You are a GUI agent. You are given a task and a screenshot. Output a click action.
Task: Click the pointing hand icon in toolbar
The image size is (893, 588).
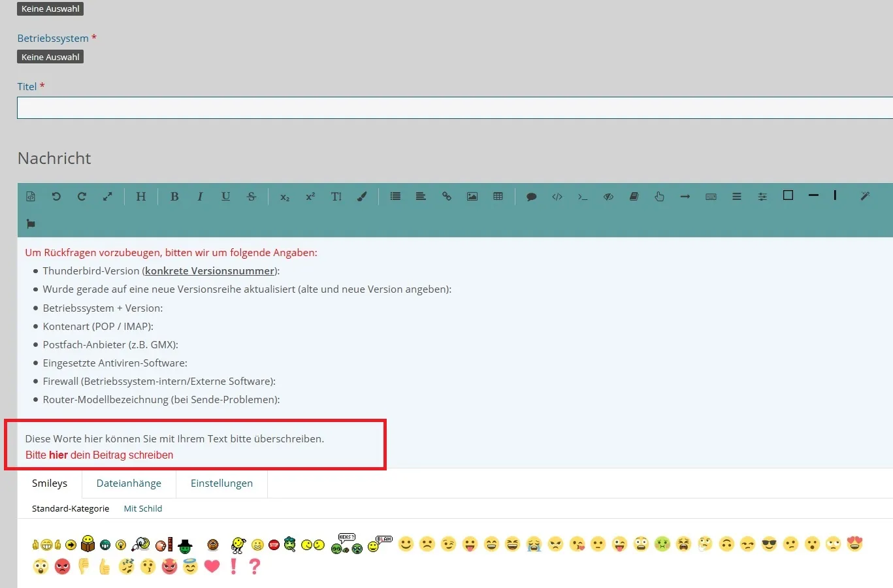click(x=659, y=196)
